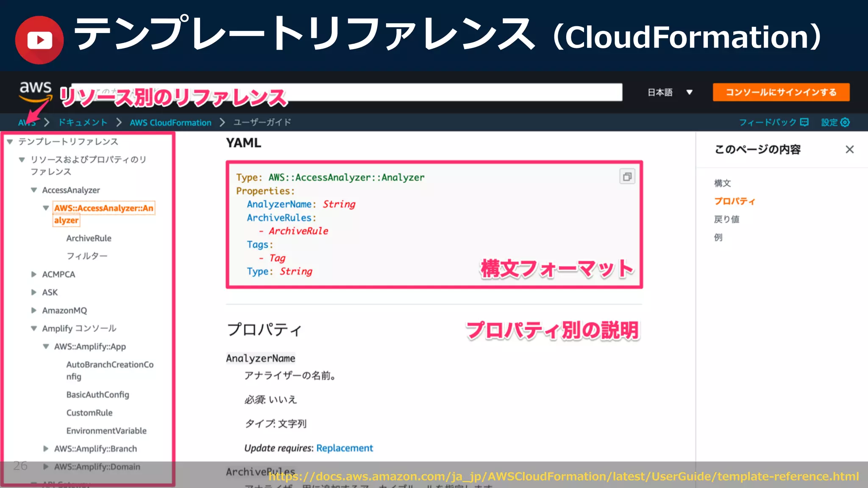868x488 pixels.
Task: Open ACMPCA sidebar item
Action: [x=58, y=274]
